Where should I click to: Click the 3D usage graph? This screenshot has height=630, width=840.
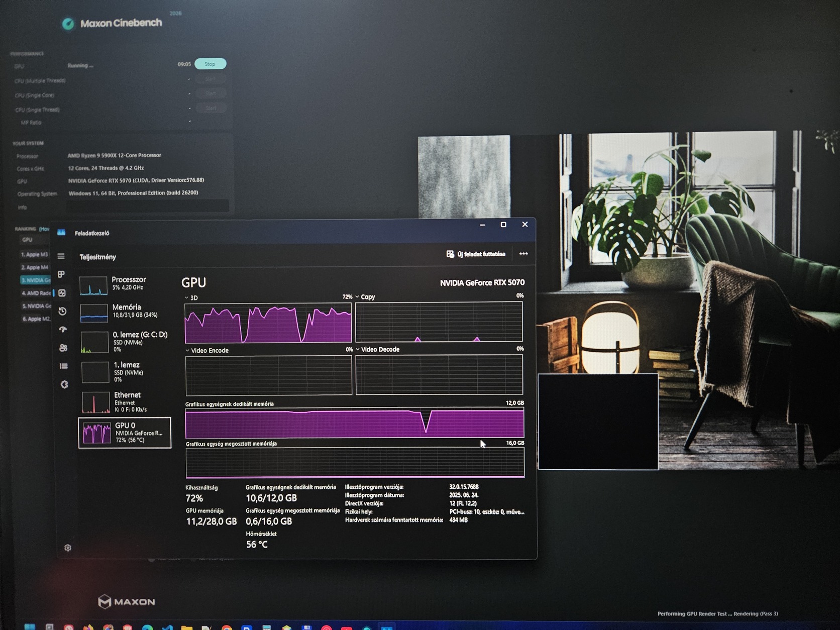(x=268, y=323)
